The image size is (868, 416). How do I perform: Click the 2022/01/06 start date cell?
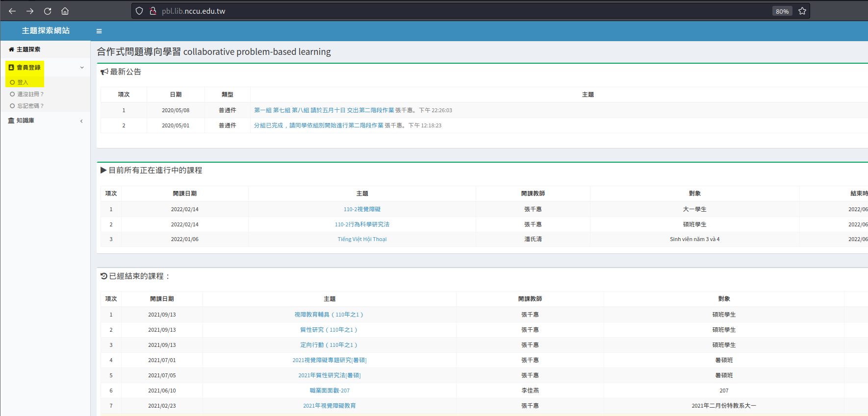coord(184,239)
